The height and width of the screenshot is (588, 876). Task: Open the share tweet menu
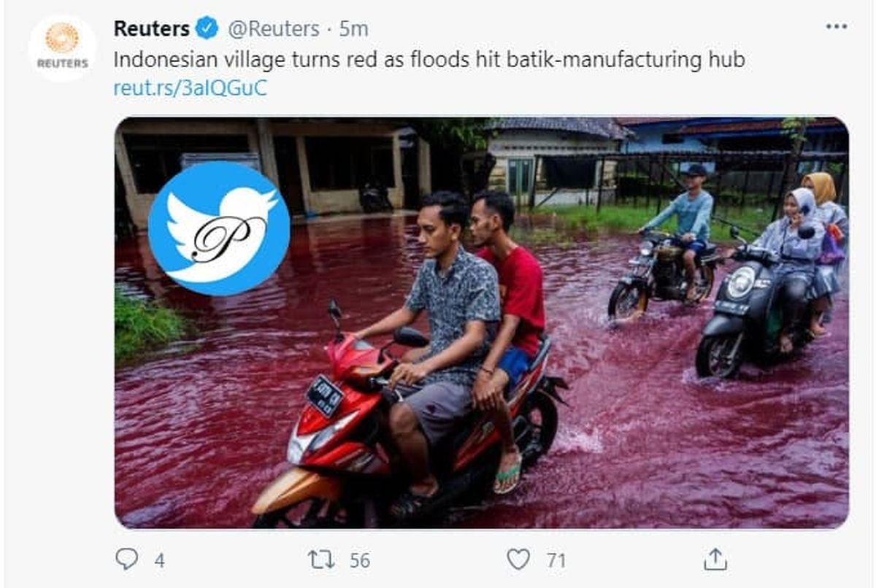pos(715,560)
